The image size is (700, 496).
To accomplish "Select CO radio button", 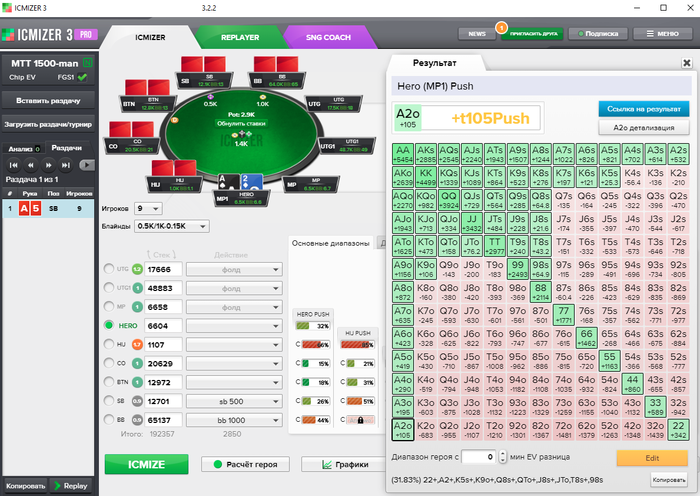I will (x=108, y=363).
